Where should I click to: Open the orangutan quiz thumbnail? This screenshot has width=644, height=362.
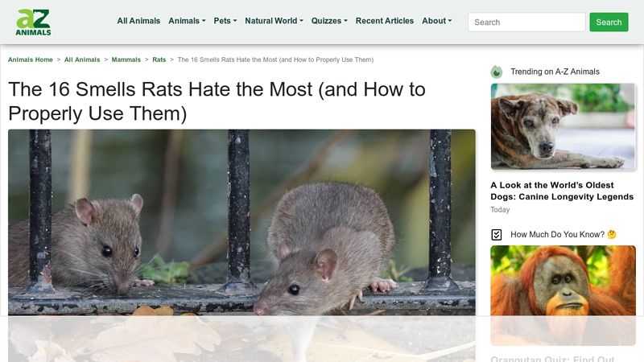click(563, 295)
